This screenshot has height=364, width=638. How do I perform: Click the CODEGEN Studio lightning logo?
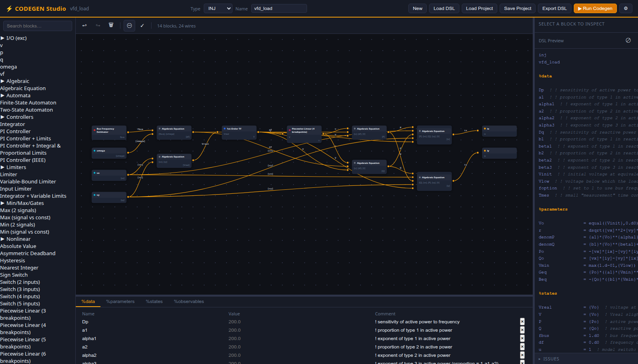[9, 8]
